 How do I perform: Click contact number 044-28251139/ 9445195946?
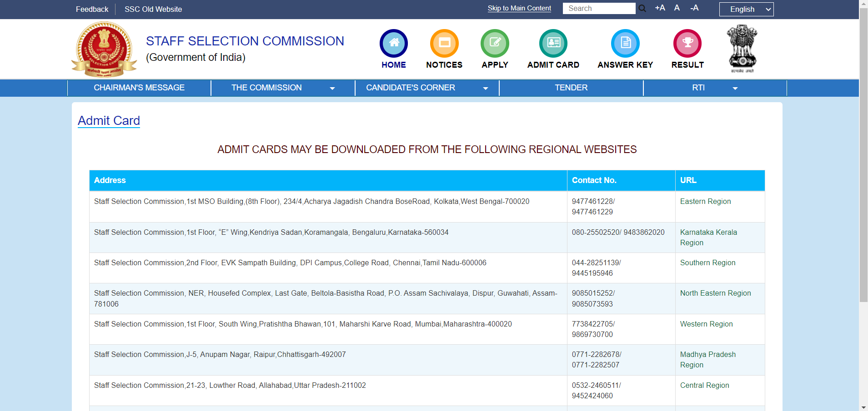(x=596, y=268)
